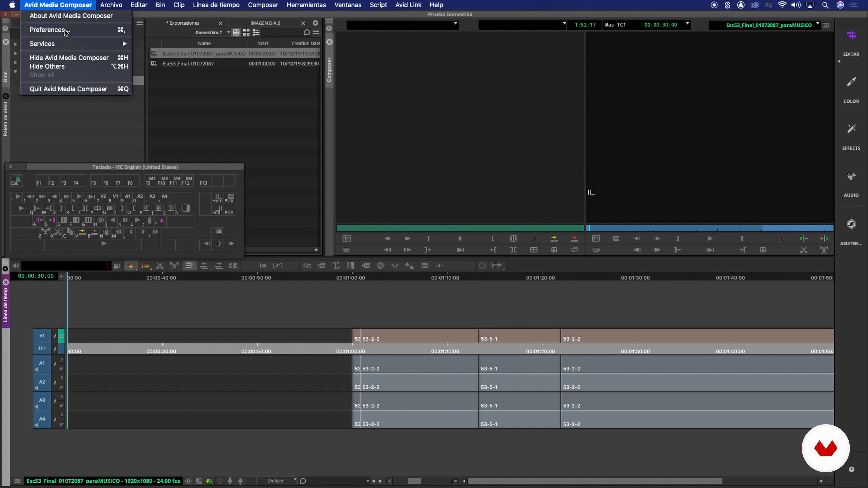Open the EDITAR workspace
868x488 pixels.
[851, 42]
